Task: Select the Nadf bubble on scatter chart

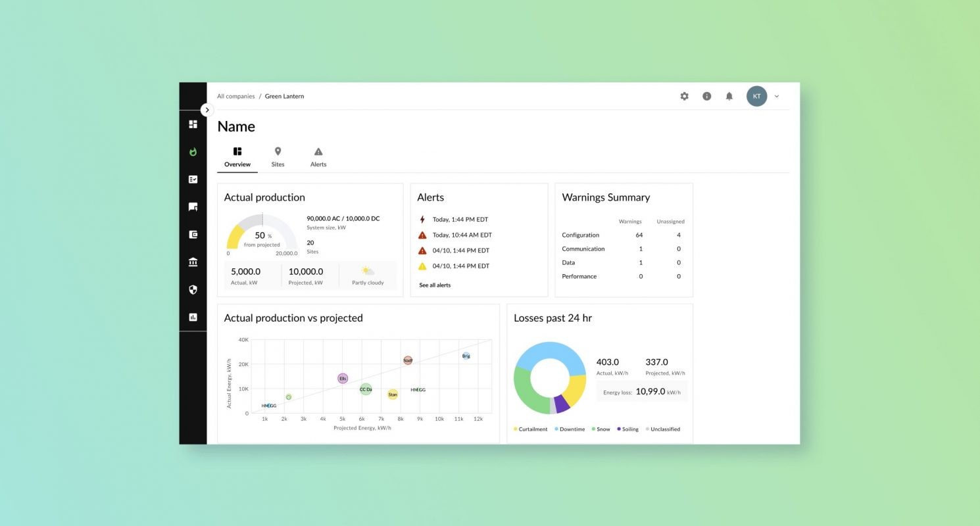Action: [x=408, y=360]
